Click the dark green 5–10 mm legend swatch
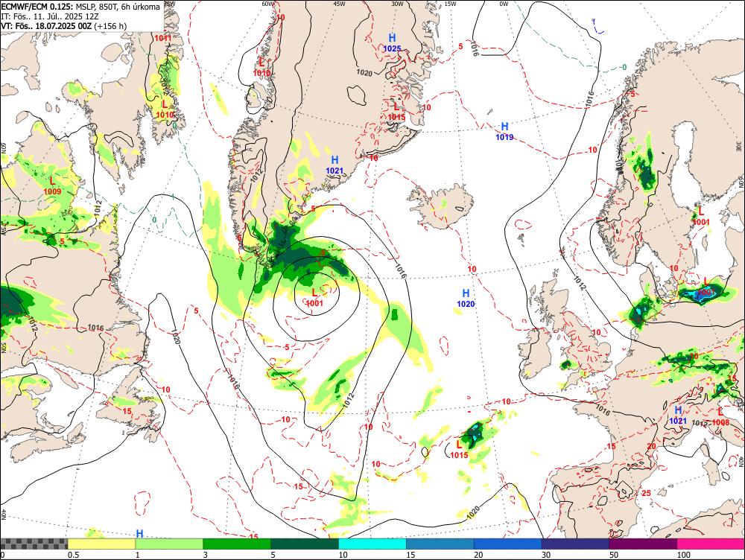 [305, 544]
